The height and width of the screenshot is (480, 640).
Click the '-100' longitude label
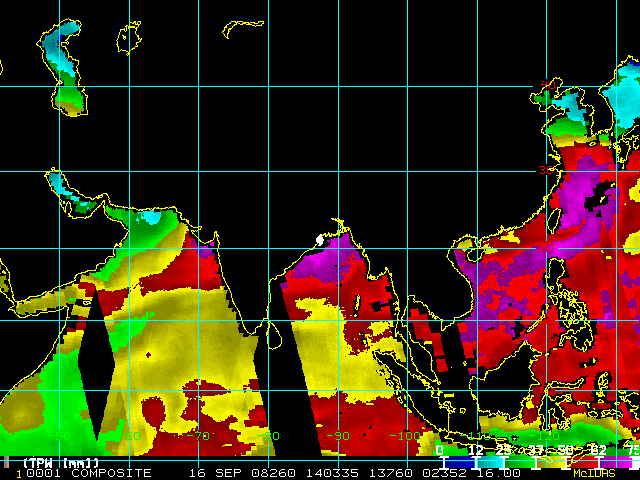click(406, 436)
